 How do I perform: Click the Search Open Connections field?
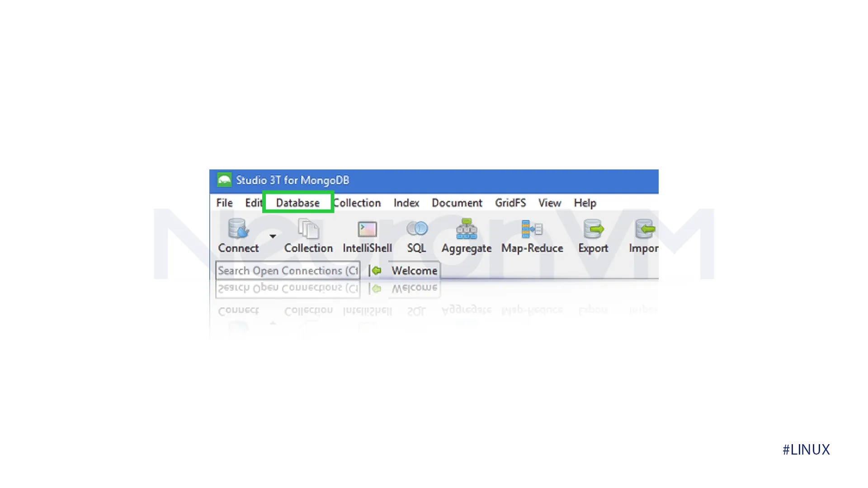(x=288, y=271)
